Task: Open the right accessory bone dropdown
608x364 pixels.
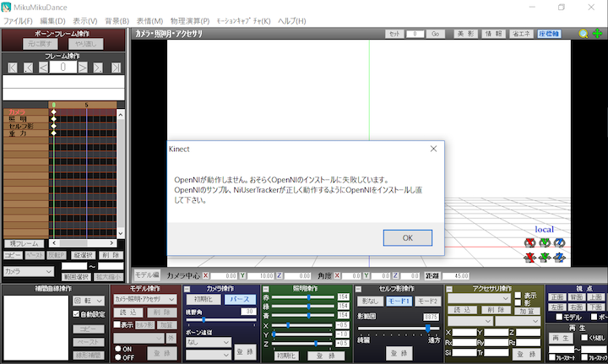Action: tap(518, 321)
